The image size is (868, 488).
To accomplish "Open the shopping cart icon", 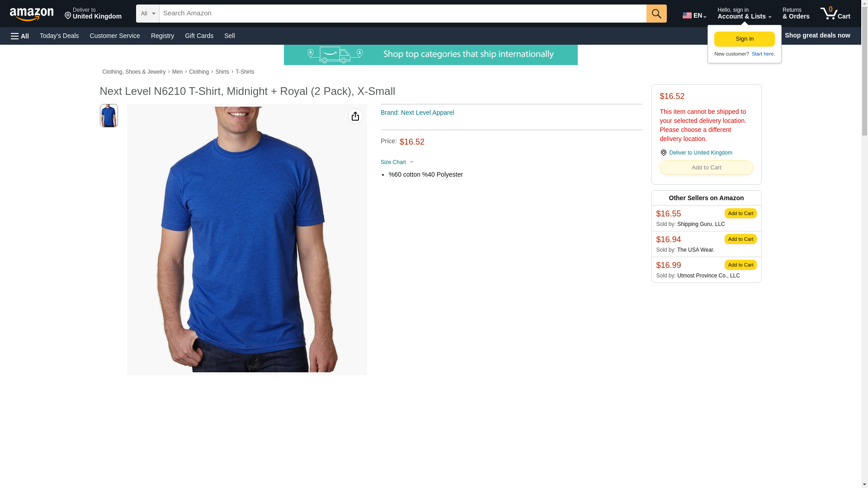I will (x=835, y=14).
